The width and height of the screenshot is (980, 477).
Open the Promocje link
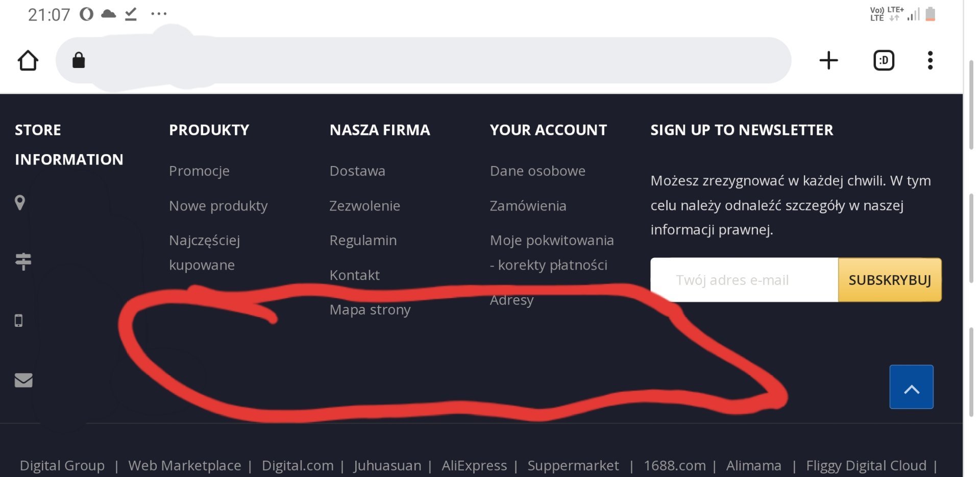pyautogui.click(x=199, y=171)
